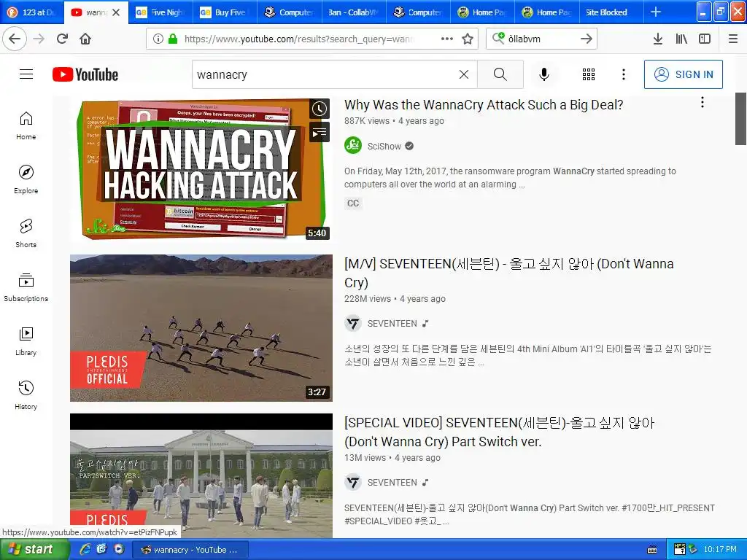Open Subscriptions in YouTube sidebar
747x560 pixels.
click(26, 287)
